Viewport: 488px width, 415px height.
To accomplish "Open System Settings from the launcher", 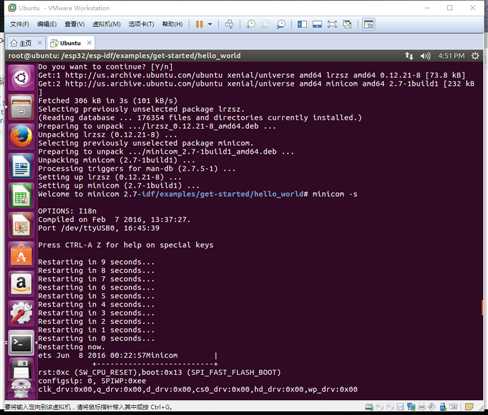I will (21, 313).
